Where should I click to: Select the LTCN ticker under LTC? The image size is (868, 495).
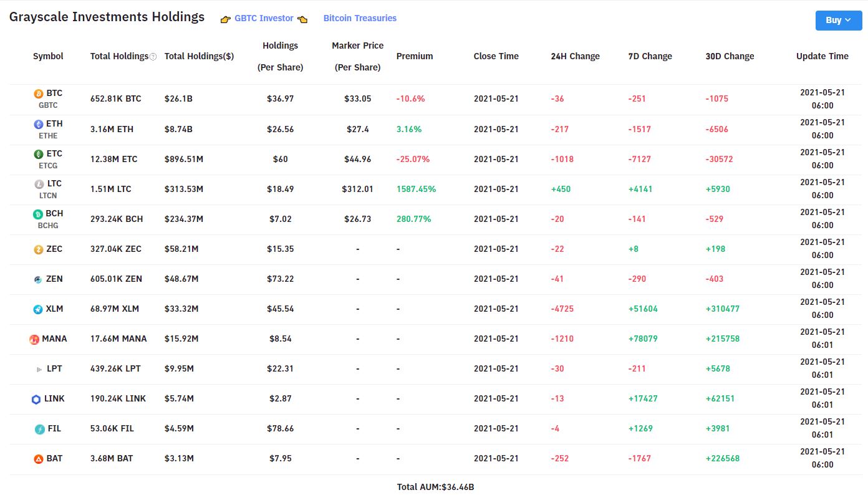click(x=48, y=195)
